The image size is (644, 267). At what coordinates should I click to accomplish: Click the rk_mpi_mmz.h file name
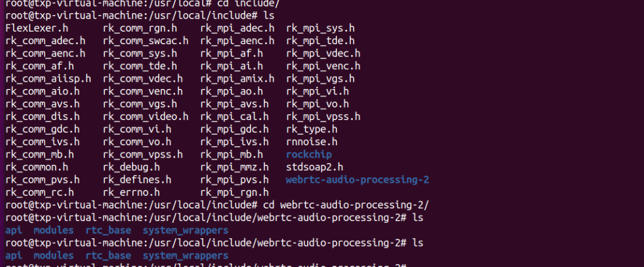coord(234,167)
